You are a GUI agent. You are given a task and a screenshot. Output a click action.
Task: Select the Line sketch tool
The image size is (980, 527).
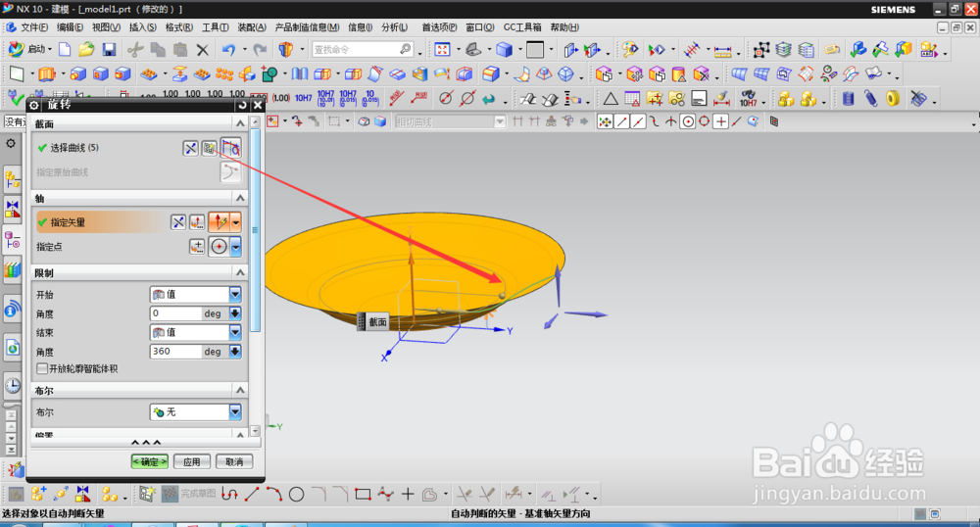(252, 494)
